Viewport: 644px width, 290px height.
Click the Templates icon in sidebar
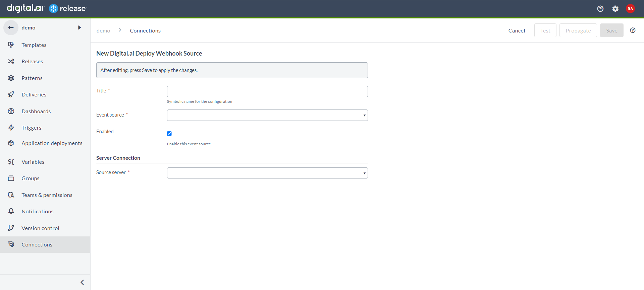[x=11, y=45]
